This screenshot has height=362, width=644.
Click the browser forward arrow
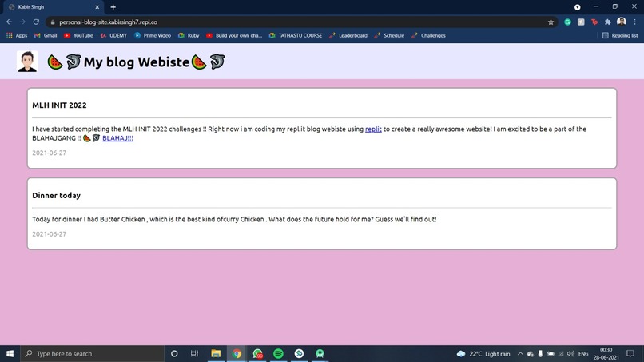[22, 22]
